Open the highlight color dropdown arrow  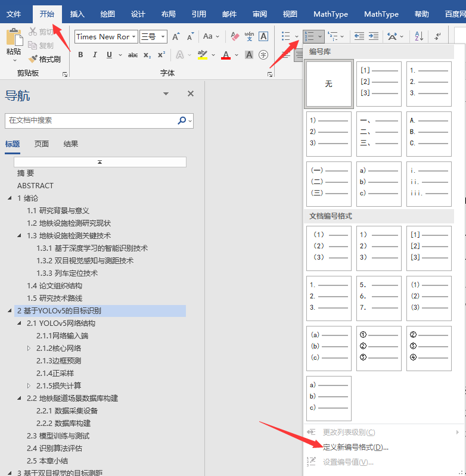[x=213, y=55]
